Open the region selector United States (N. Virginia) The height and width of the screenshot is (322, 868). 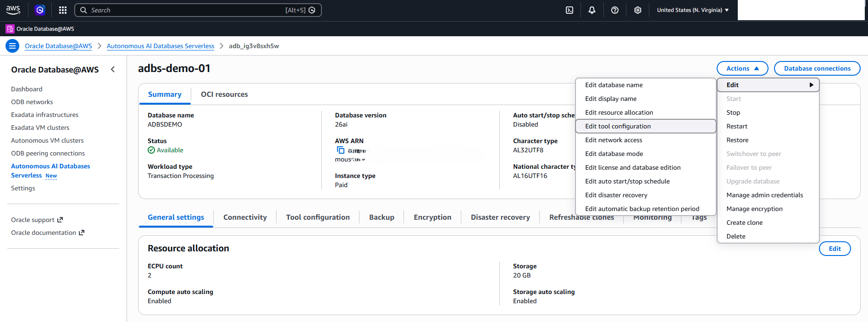click(x=693, y=10)
